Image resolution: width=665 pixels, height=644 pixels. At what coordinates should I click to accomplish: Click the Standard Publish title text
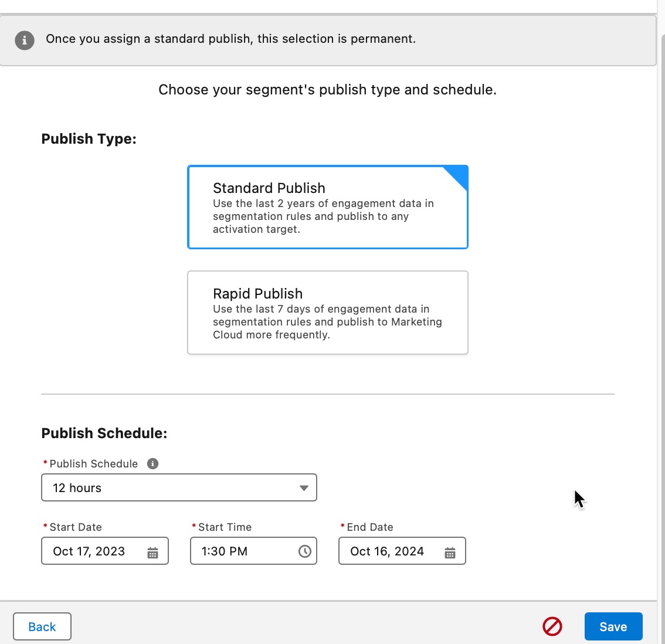coord(269,188)
